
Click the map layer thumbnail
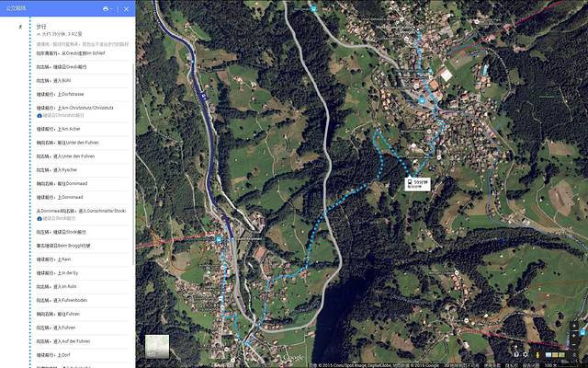[x=156, y=345]
